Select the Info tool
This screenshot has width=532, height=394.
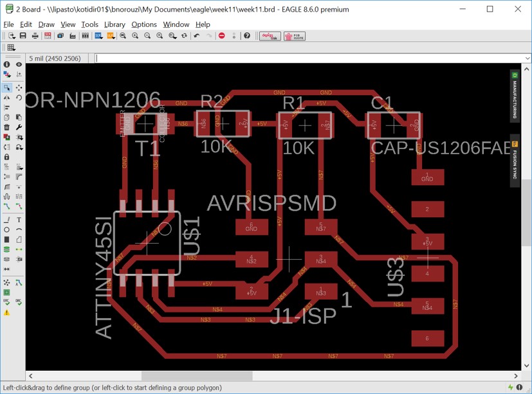7,64
